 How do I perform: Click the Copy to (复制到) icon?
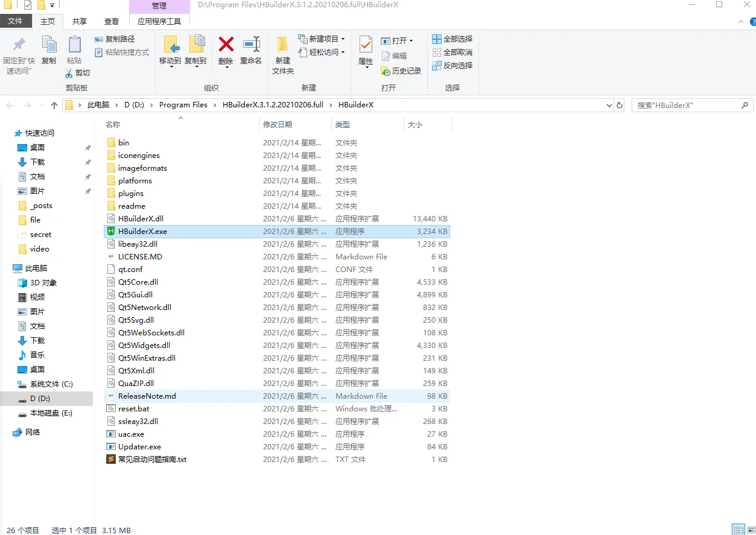pyautogui.click(x=196, y=45)
